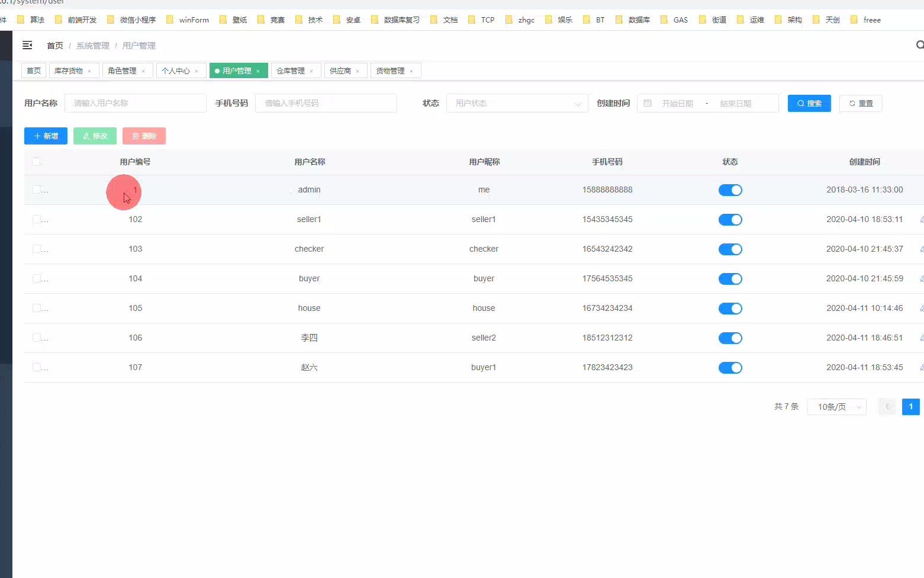
Task: Disable the status switch for checker
Action: click(x=730, y=249)
